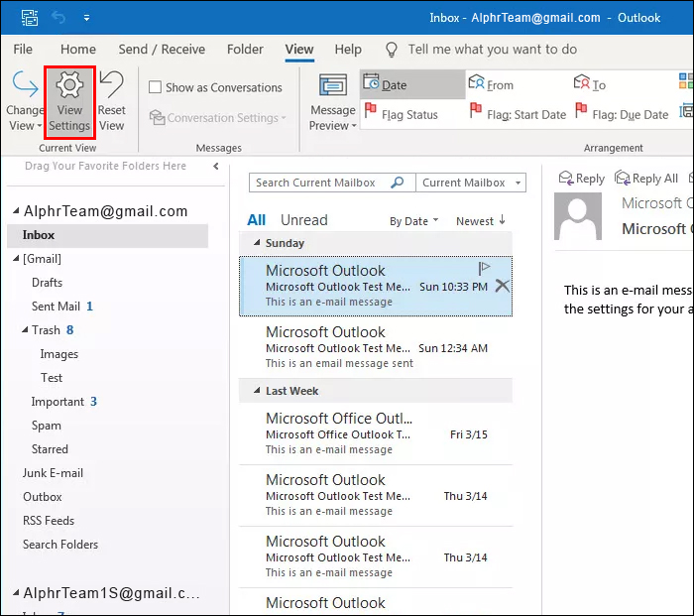Open the Conversation Settings menu
This screenshot has width=694, height=616.
tap(217, 118)
